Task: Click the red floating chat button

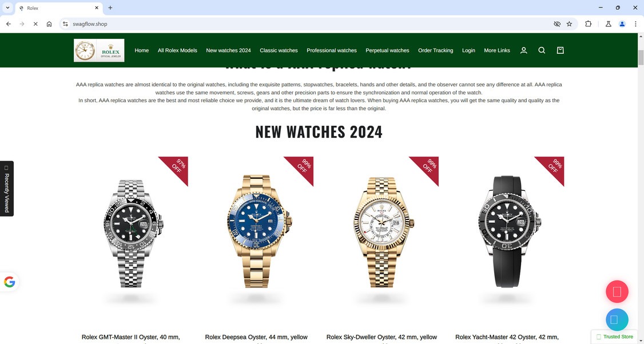Action: (617, 291)
